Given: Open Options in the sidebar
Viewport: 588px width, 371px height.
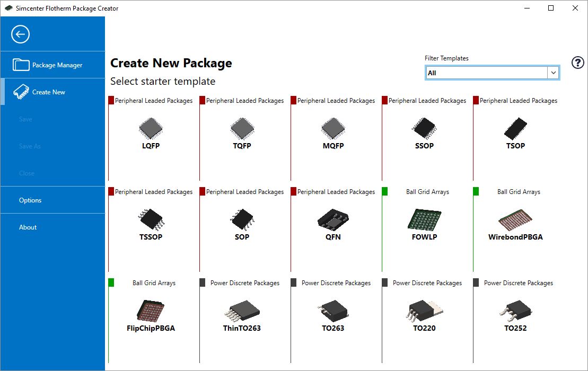Looking at the screenshot, I should pyautogui.click(x=52, y=200).
